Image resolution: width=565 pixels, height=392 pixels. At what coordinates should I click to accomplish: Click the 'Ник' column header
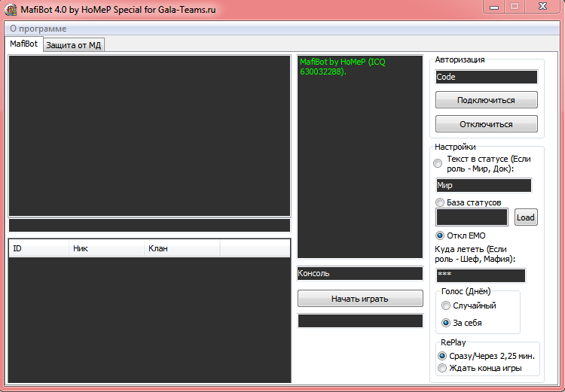[x=105, y=248]
